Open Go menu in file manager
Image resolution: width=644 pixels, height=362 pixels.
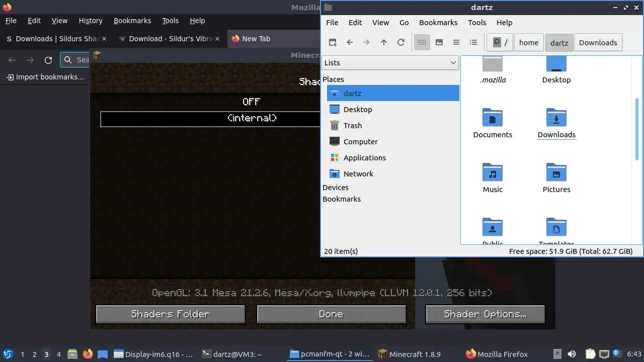pos(404,23)
